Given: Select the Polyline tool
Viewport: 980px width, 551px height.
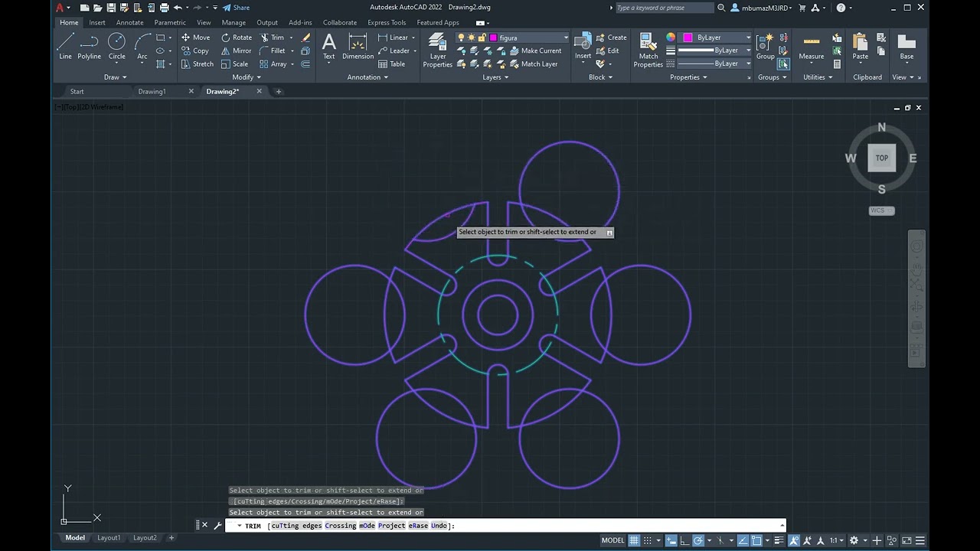Looking at the screenshot, I should click(89, 45).
